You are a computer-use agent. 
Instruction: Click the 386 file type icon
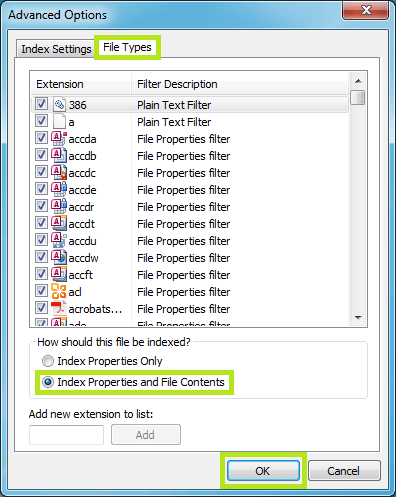coord(59,105)
